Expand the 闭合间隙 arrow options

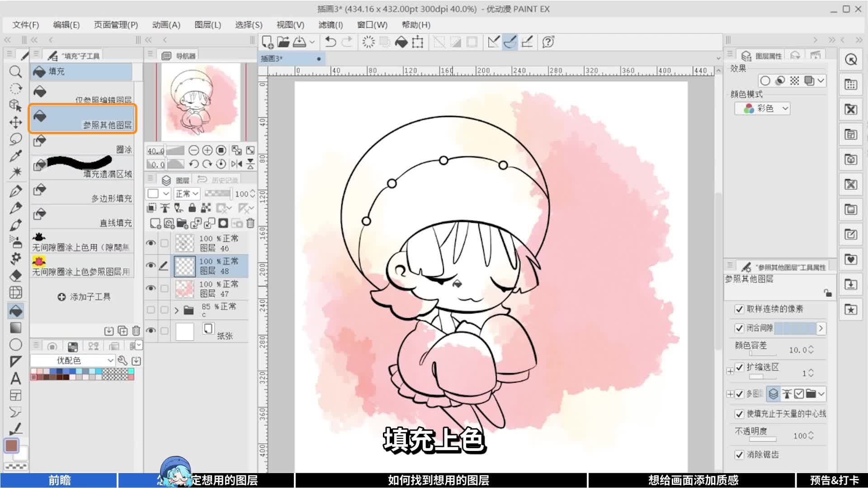click(x=821, y=328)
